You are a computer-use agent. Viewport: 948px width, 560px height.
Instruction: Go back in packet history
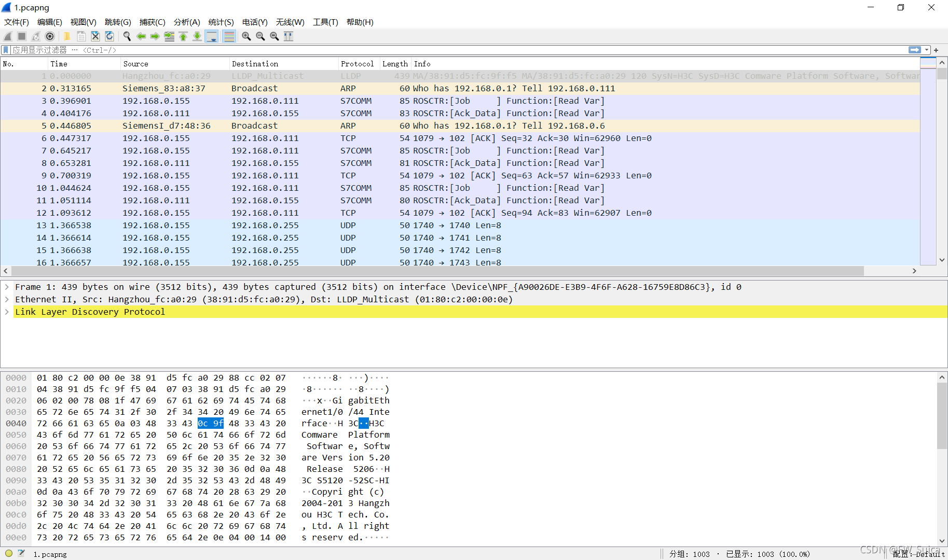click(141, 36)
